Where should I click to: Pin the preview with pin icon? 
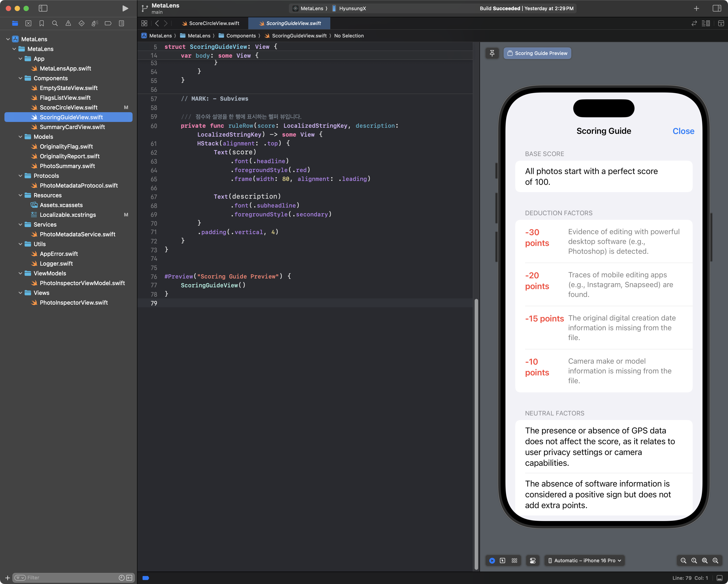492,53
